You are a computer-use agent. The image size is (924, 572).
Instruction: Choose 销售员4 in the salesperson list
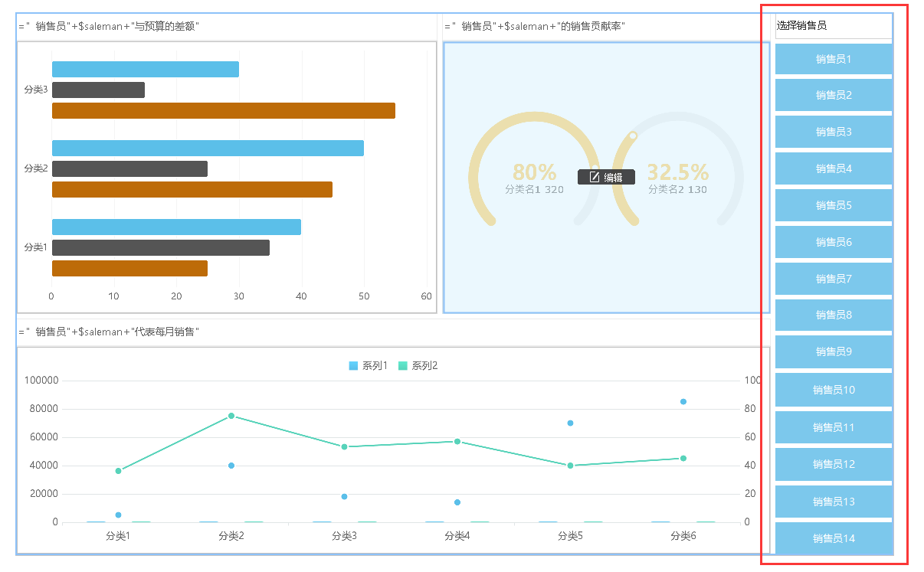click(x=834, y=168)
